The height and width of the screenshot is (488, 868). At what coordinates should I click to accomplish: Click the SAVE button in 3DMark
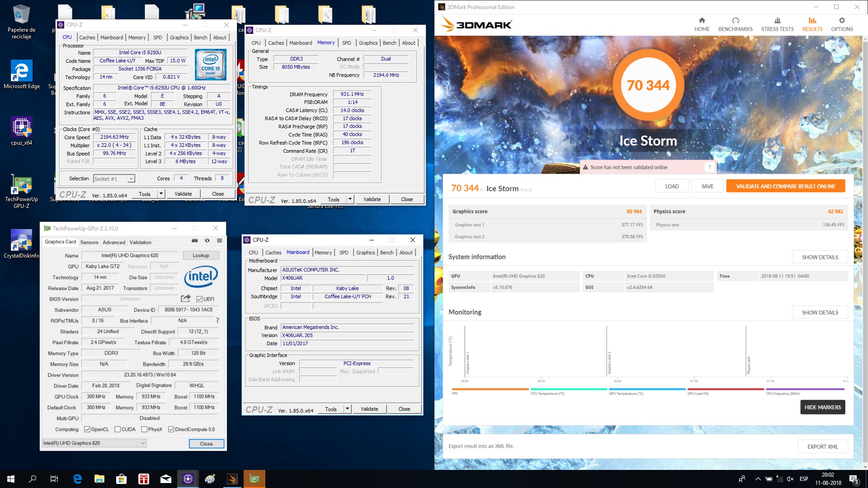tap(708, 186)
